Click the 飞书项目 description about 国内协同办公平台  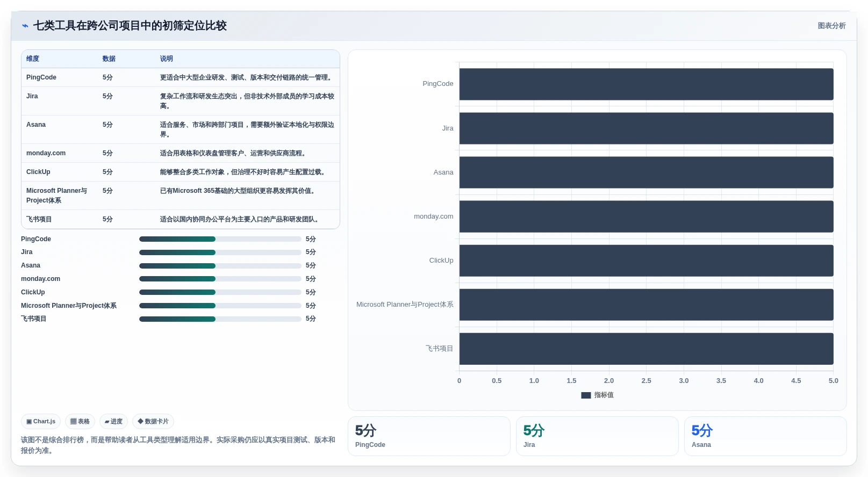[240, 219]
